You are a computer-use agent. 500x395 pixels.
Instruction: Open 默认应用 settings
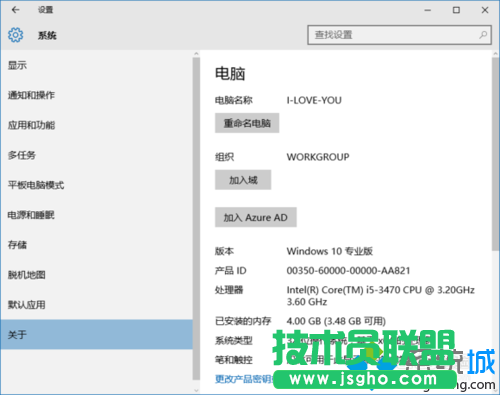96,305
